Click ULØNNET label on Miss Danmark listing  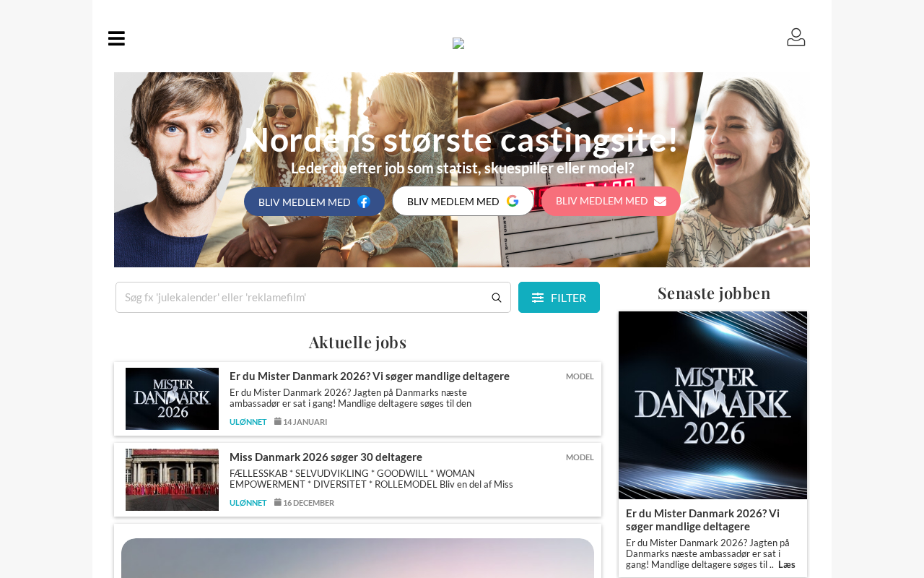[x=248, y=503]
